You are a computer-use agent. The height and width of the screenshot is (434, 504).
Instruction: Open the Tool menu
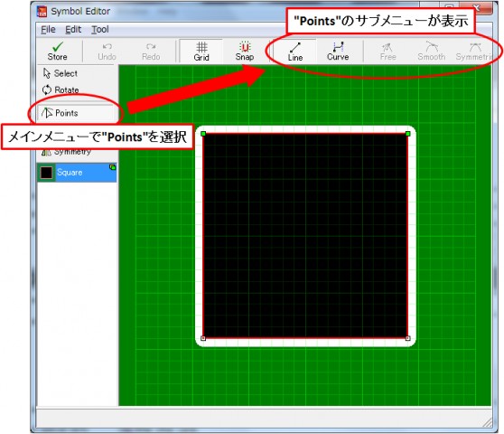(100, 30)
